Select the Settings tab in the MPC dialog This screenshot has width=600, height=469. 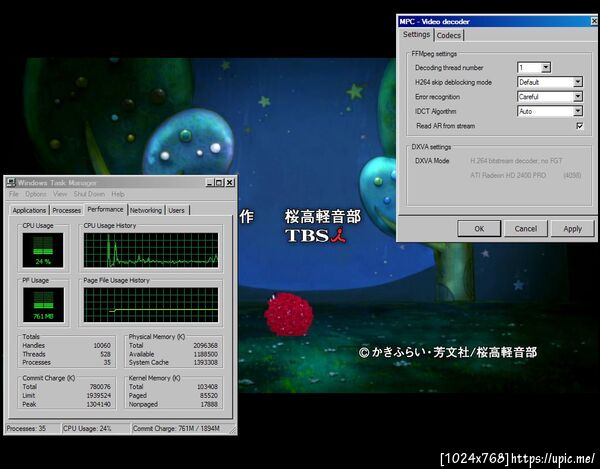click(x=416, y=34)
